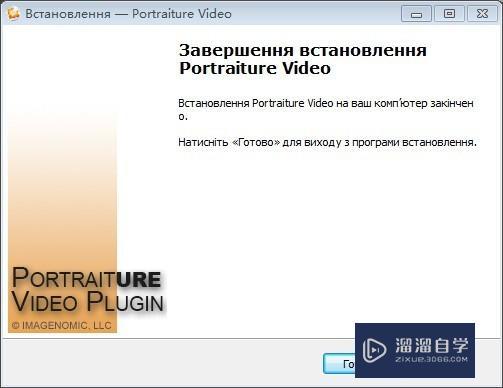Click the heading Завершення встановлення Portraiture Video
The image size is (503, 388).
pyautogui.click(x=303, y=59)
